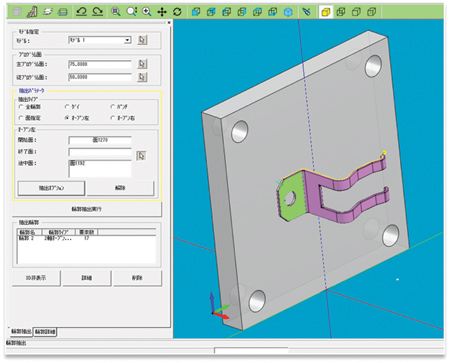Image resolution: width=450 pixels, height=363 pixels.
Task: Click the highlighted yellow shaded-cube display mode icon
Action: click(x=326, y=12)
